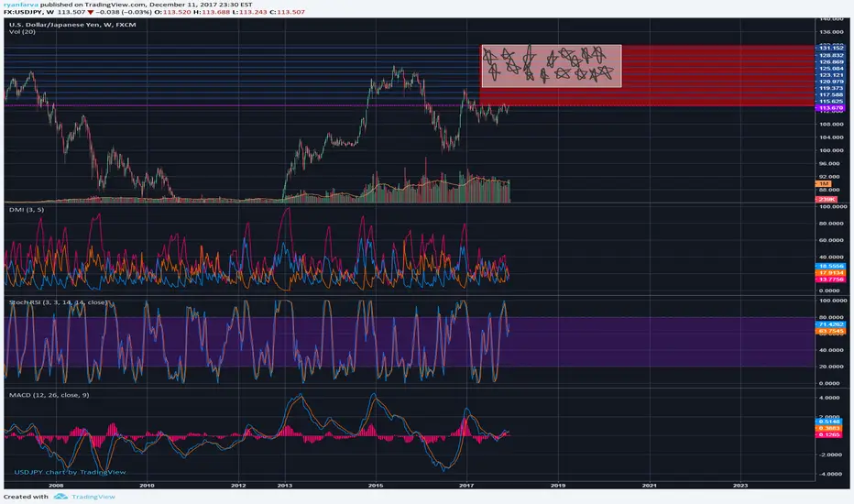The height and width of the screenshot is (504, 854).
Task: Click the 104.000 price axis label
Action: pyautogui.click(x=831, y=137)
